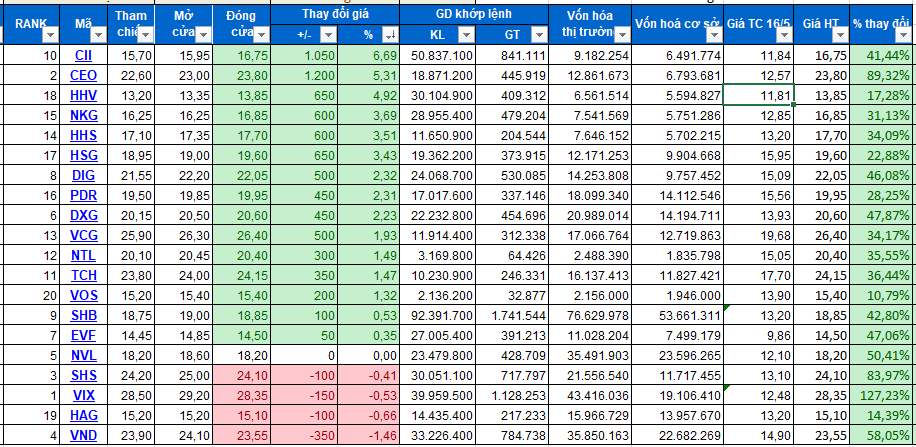This screenshot has height=447, width=916.
Task: Select the cell showing 127,23%
Action: pyautogui.click(x=883, y=395)
